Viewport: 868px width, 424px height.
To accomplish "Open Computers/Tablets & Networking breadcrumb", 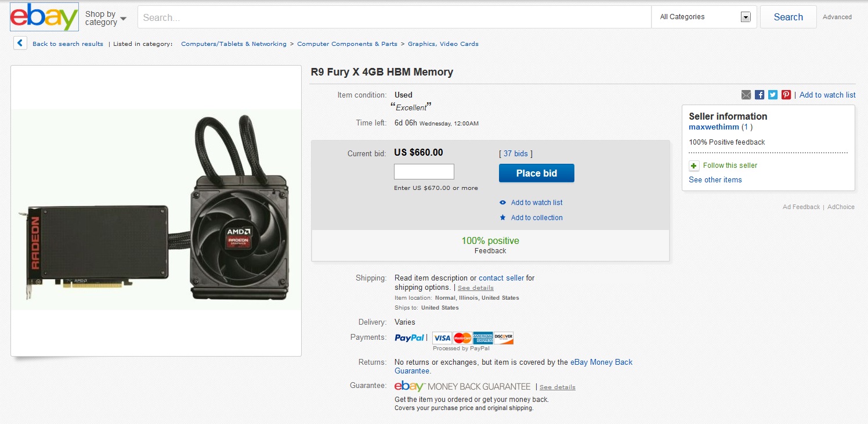I will pyautogui.click(x=234, y=44).
